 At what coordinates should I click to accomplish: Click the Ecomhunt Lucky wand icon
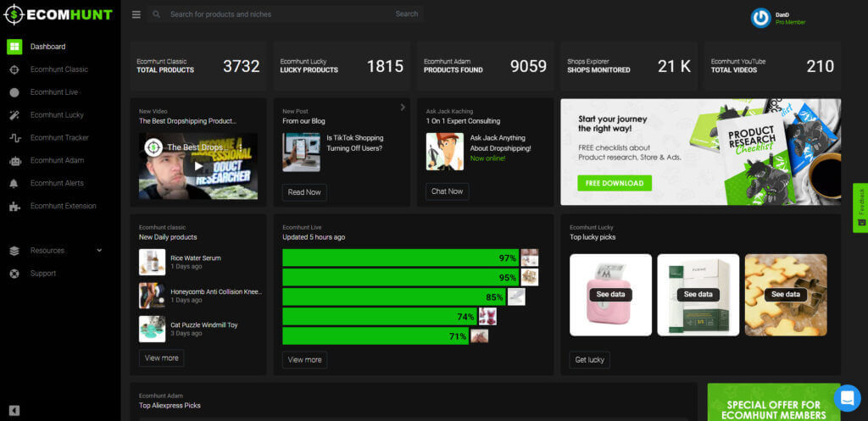click(14, 115)
